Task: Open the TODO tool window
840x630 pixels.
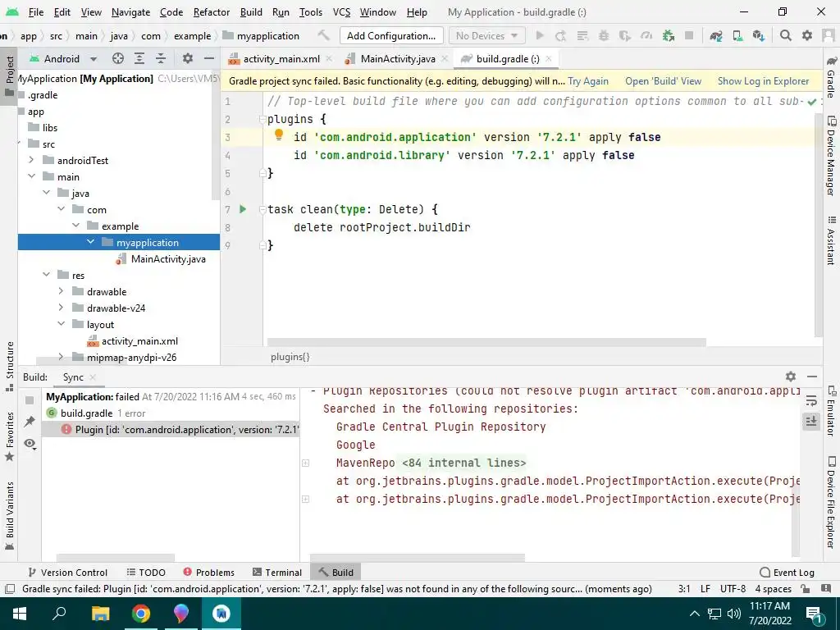Action: (x=146, y=572)
